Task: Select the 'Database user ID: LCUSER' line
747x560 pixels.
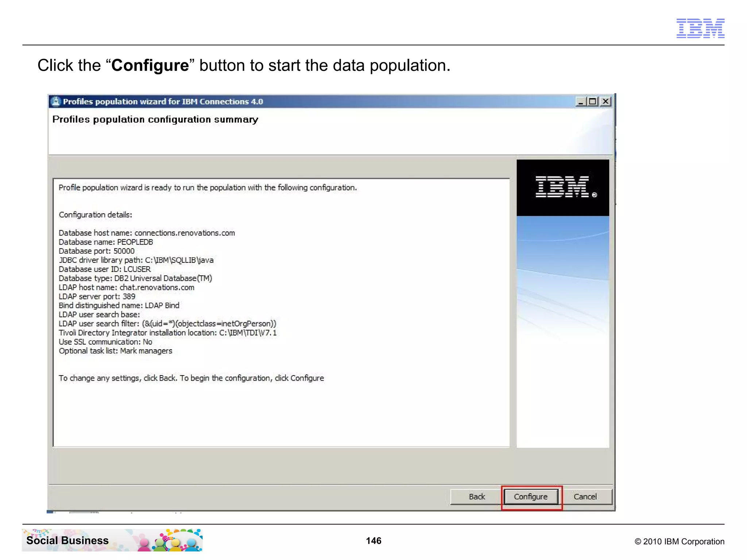Action: [x=105, y=269]
